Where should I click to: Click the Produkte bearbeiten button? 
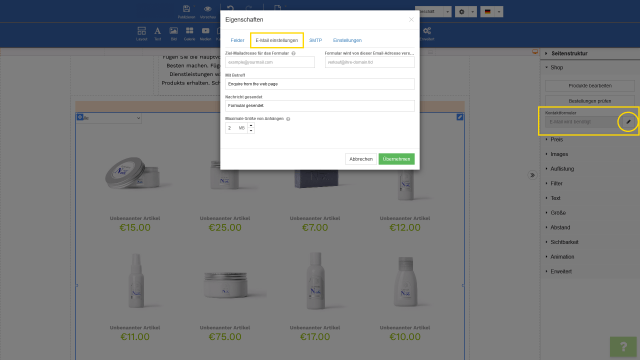click(x=590, y=86)
